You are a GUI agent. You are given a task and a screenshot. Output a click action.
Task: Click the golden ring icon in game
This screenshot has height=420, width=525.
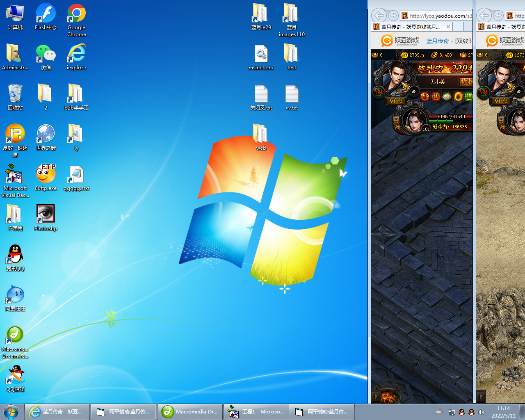pos(458,96)
